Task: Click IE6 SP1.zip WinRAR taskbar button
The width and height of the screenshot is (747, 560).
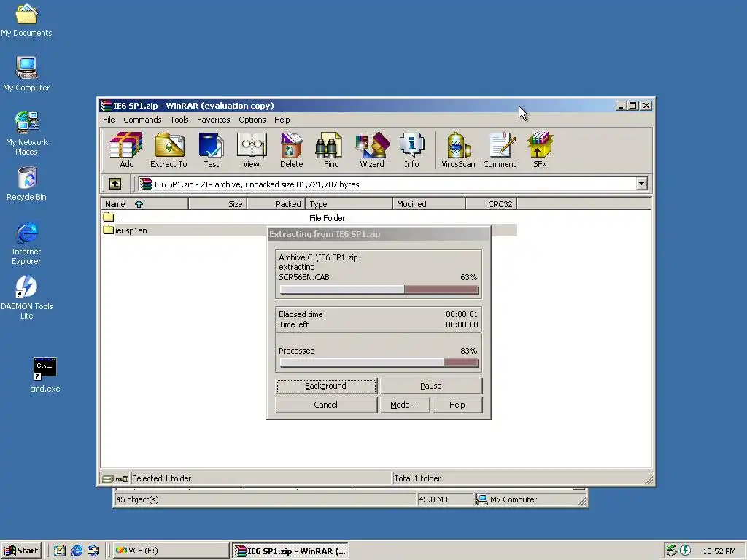Action: tap(290, 551)
